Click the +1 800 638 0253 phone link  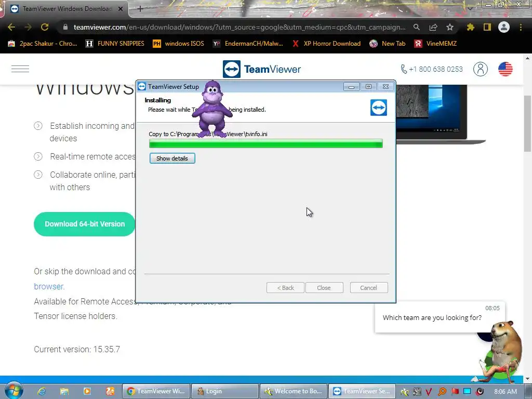(x=432, y=69)
